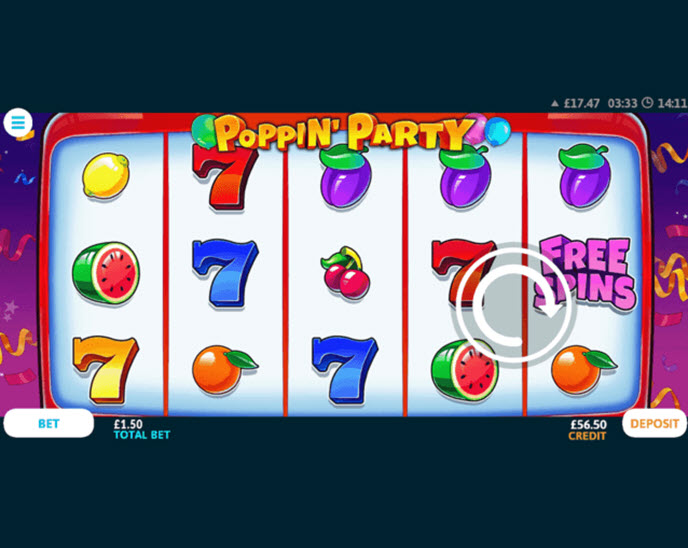Click the red 7 on reel two
Screen dimensions: 688x548
[x=225, y=177]
